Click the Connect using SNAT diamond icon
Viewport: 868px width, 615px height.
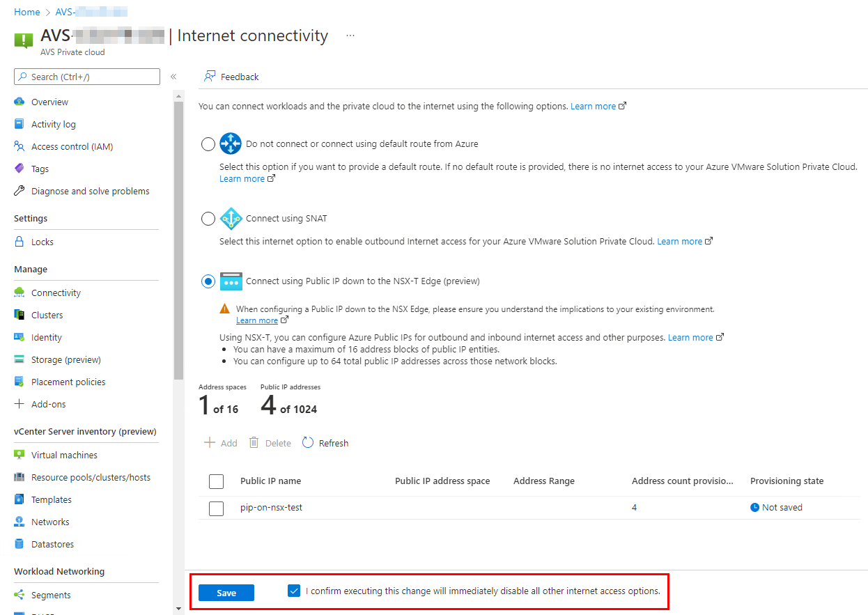click(x=231, y=219)
